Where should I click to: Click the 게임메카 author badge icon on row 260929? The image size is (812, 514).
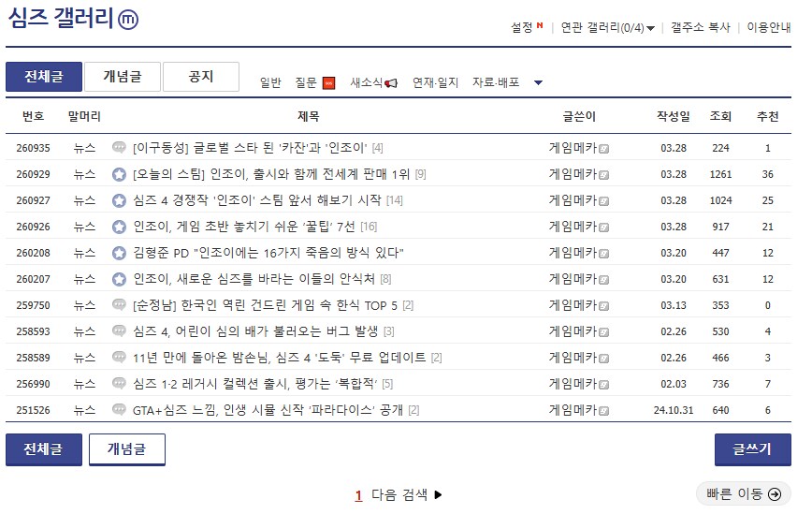click(603, 175)
